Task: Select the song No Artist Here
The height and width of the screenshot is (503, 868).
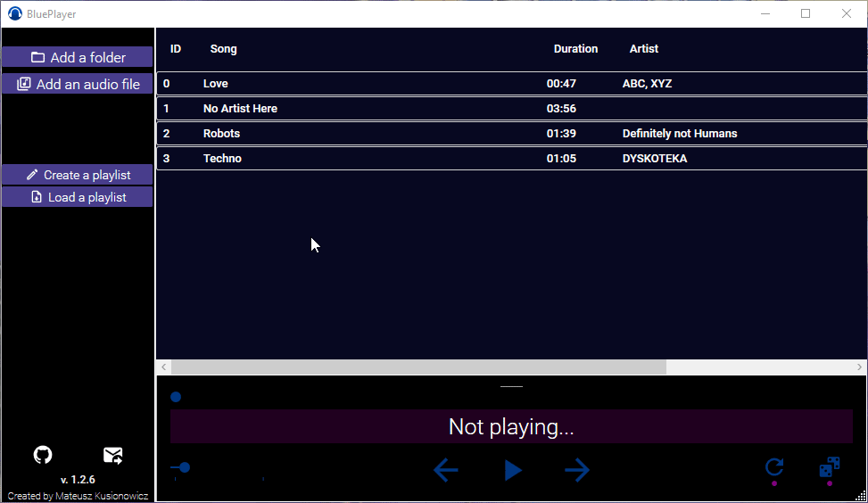Action: pyautogui.click(x=511, y=109)
